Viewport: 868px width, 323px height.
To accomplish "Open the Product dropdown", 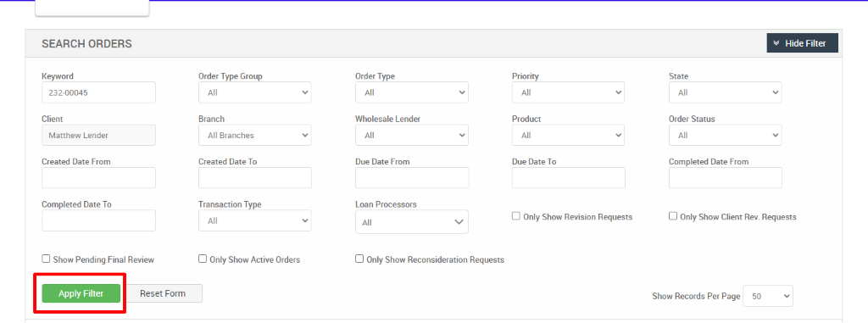I will coord(569,135).
